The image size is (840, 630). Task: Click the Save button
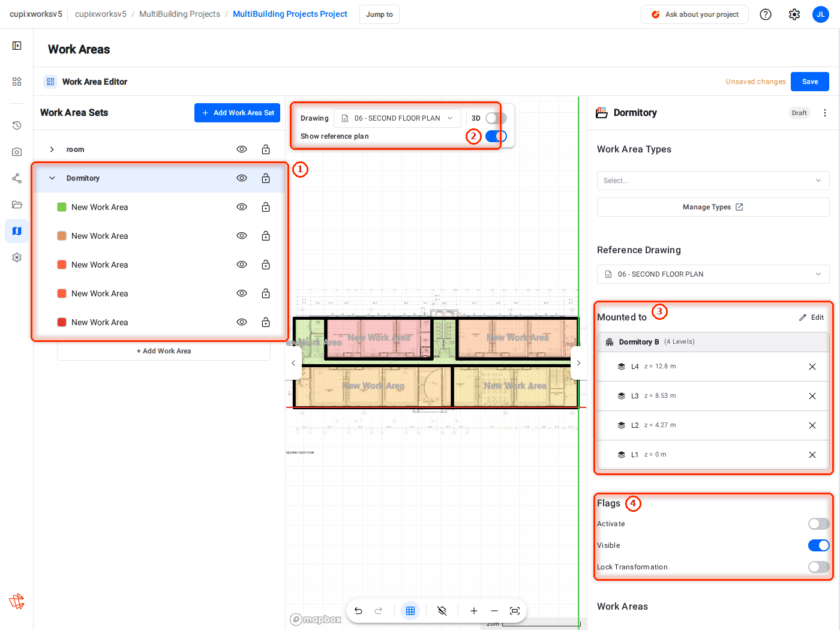coord(810,82)
